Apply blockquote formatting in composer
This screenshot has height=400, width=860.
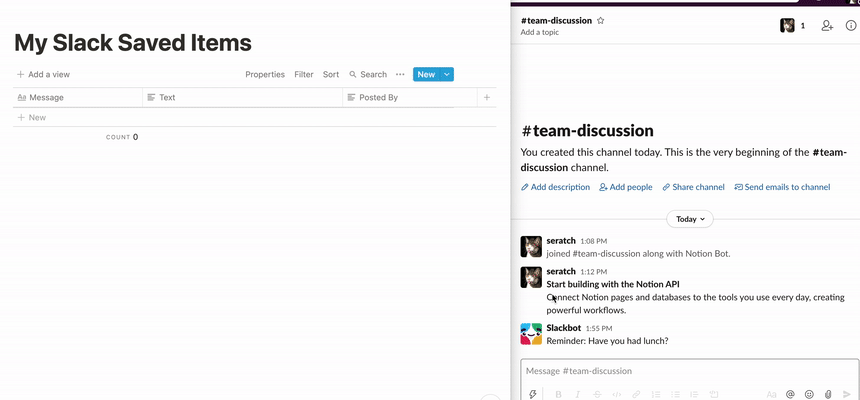tap(694, 394)
